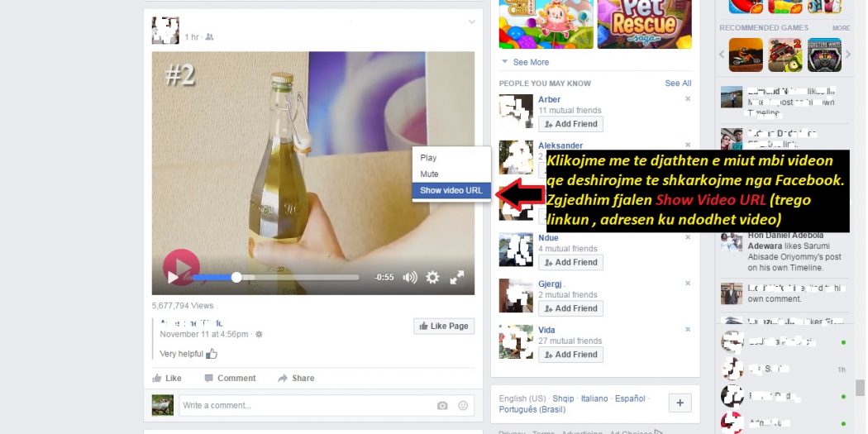Select Play from the context menu

coord(428,158)
